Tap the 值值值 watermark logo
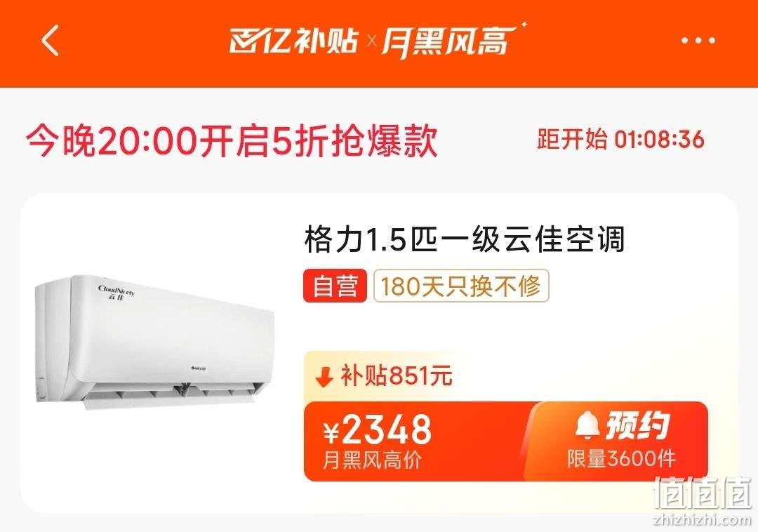 point(703,494)
